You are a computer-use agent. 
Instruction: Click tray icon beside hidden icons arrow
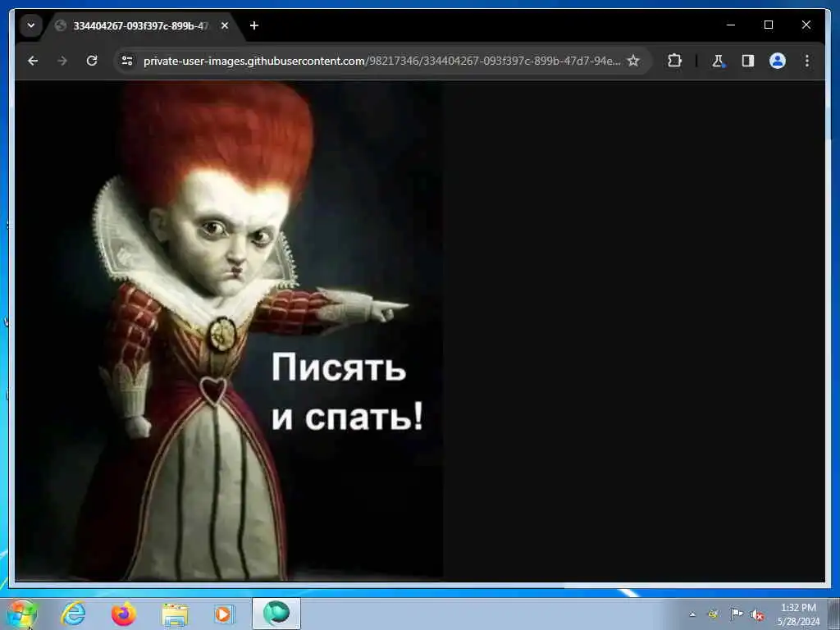(x=714, y=614)
